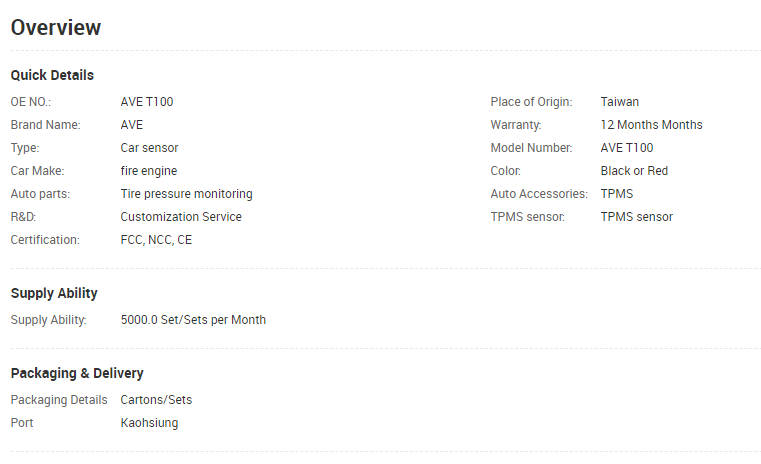Click the Model Number value AVE T100
Screen dimensions: 761x464
point(627,148)
